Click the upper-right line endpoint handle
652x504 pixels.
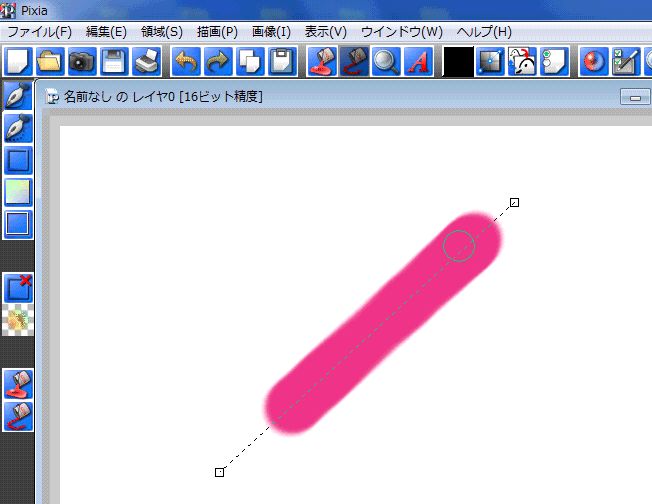tap(514, 203)
